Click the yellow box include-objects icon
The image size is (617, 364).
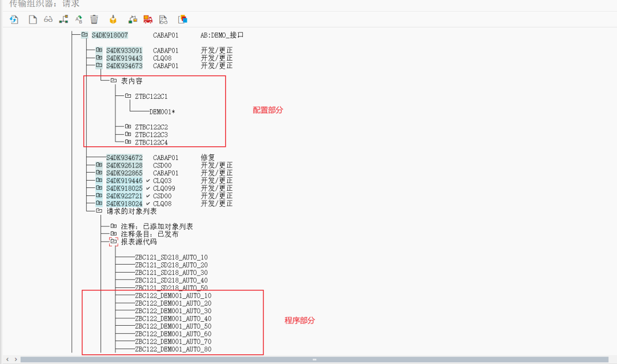(113, 19)
